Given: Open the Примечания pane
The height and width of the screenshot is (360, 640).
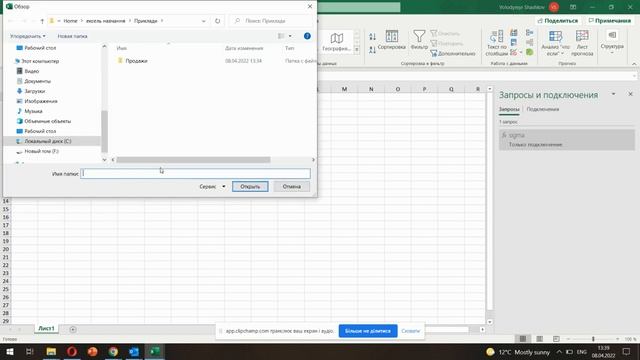Looking at the screenshot, I should point(610,20).
